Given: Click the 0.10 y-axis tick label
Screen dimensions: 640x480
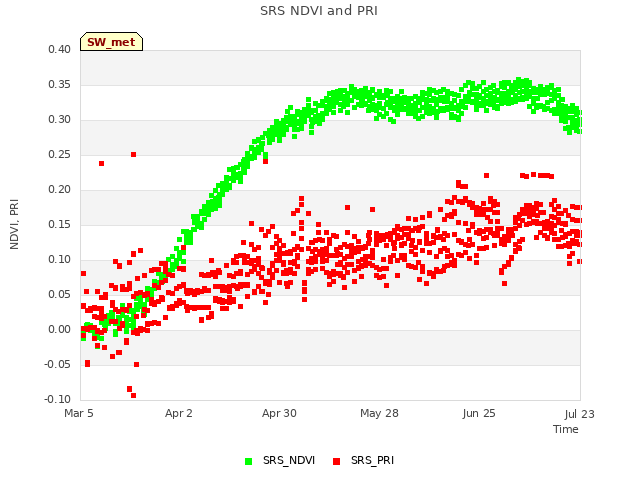Looking at the screenshot, I should pos(60,260).
